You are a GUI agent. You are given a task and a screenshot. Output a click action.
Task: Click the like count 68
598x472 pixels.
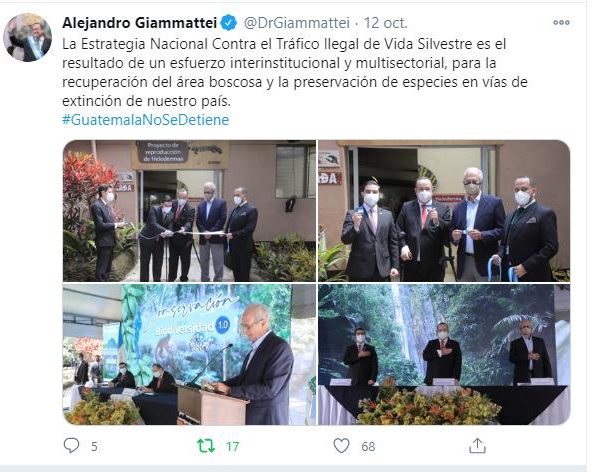click(368, 446)
